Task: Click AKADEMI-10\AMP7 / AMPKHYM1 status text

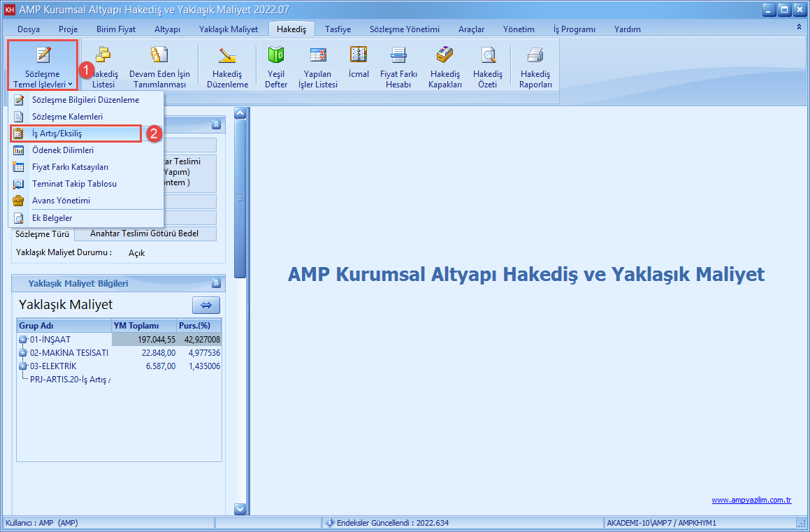Action: (x=661, y=523)
